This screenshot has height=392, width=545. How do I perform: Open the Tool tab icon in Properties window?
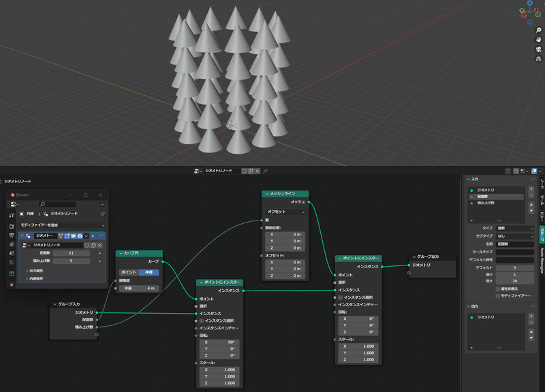[12, 215]
